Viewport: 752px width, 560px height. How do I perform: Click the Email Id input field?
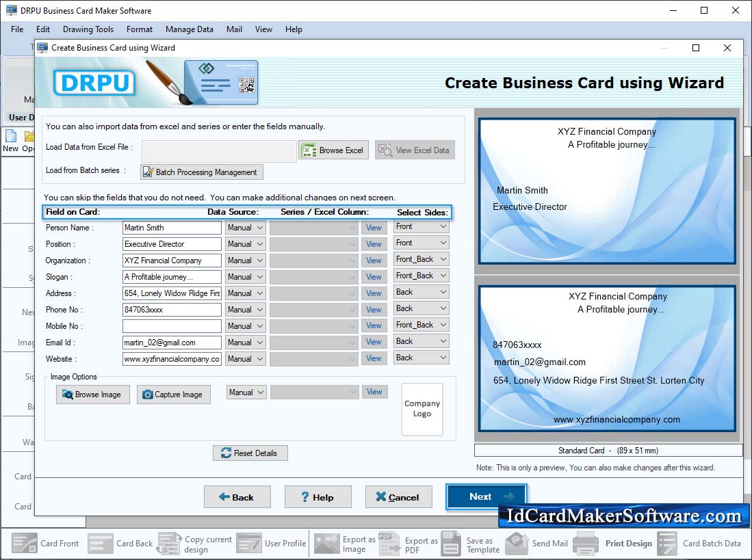pyautogui.click(x=172, y=342)
